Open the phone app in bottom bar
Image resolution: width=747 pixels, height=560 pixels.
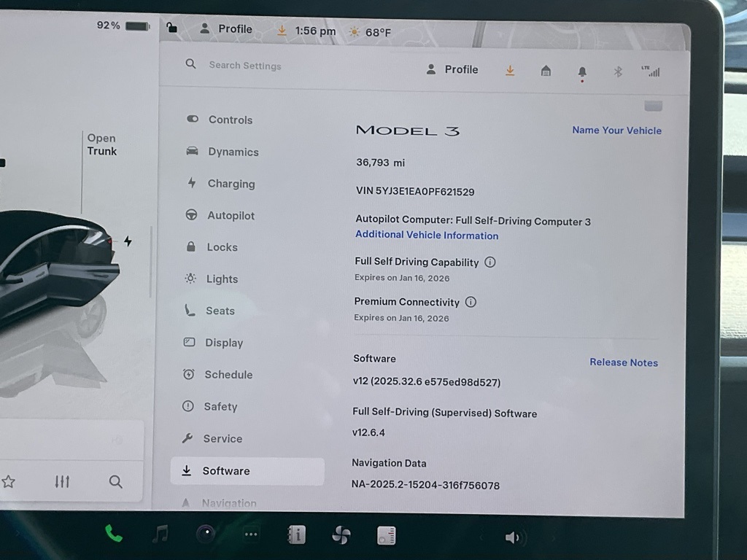[x=114, y=534]
